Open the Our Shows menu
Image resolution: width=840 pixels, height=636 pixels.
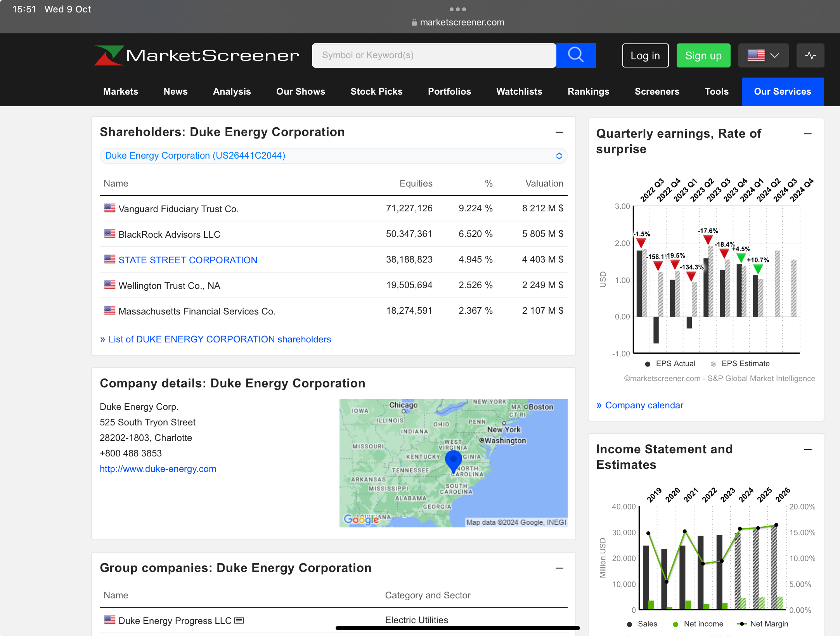tap(301, 92)
